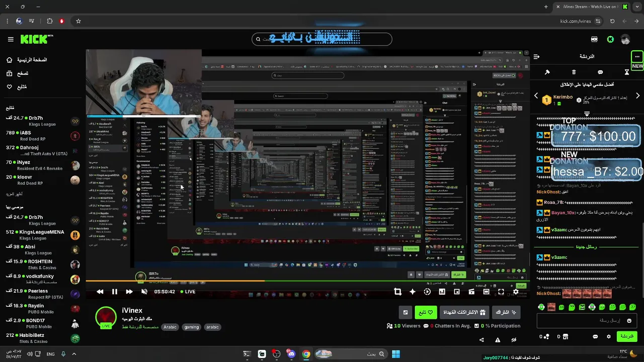Open the clip crop tool
644x362 pixels.
click(397, 292)
